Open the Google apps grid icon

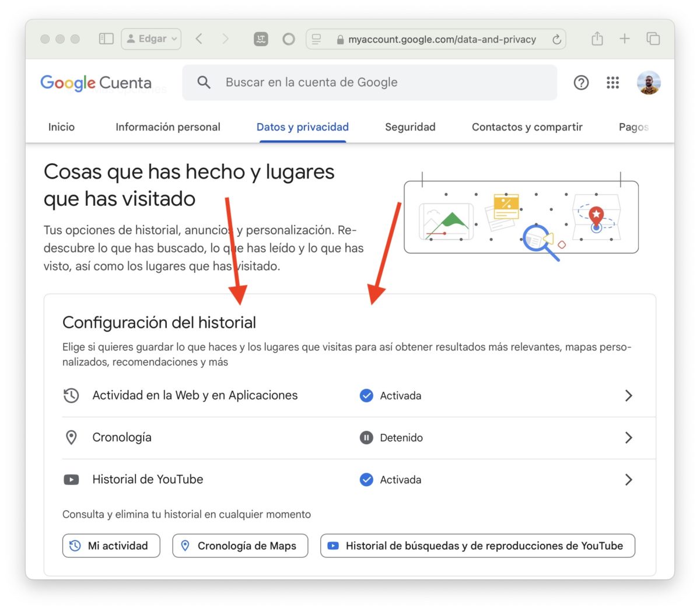coord(612,83)
